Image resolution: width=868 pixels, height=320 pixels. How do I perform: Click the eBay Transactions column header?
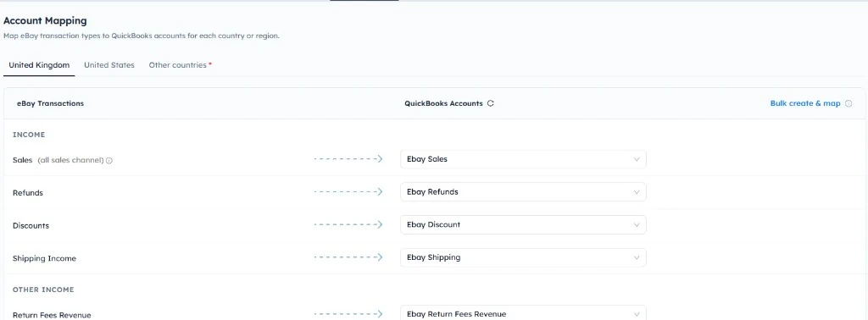50,103
